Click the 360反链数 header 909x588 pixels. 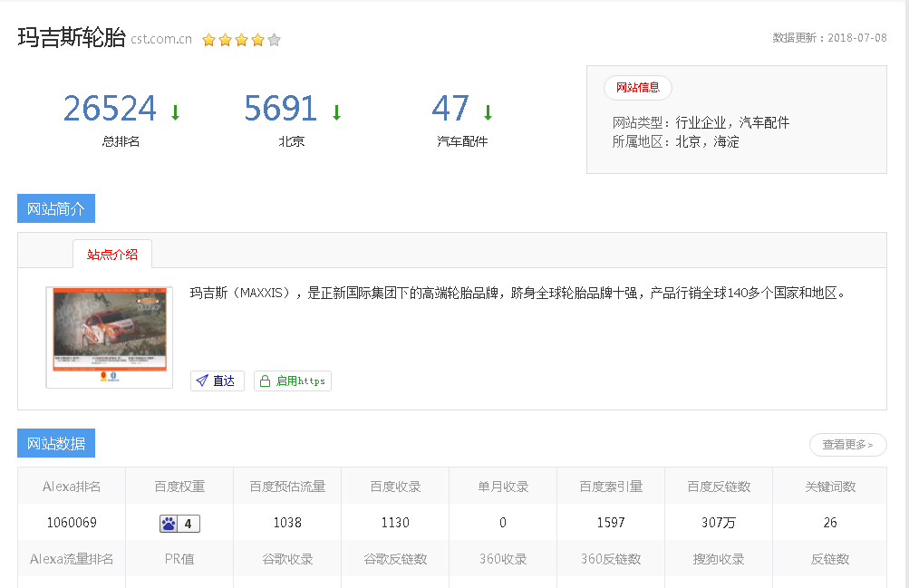[x=611, y=559]
